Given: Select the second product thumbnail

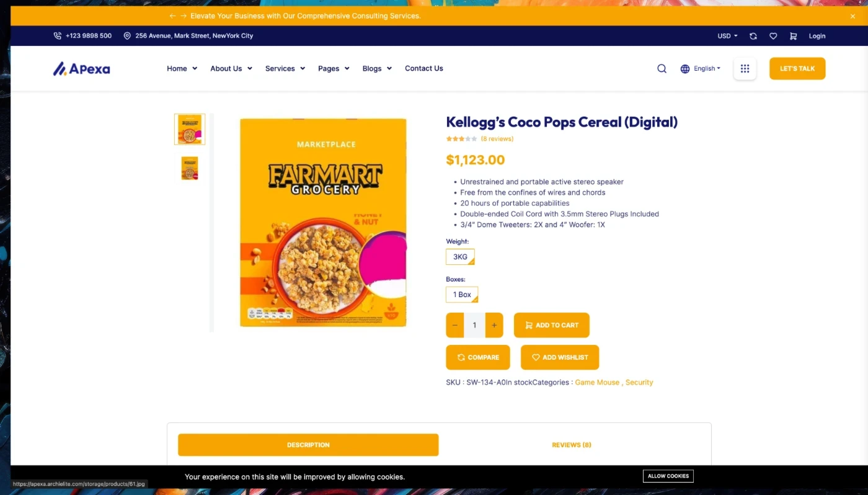Looking at the screenshot, I should tap(190, 168).
